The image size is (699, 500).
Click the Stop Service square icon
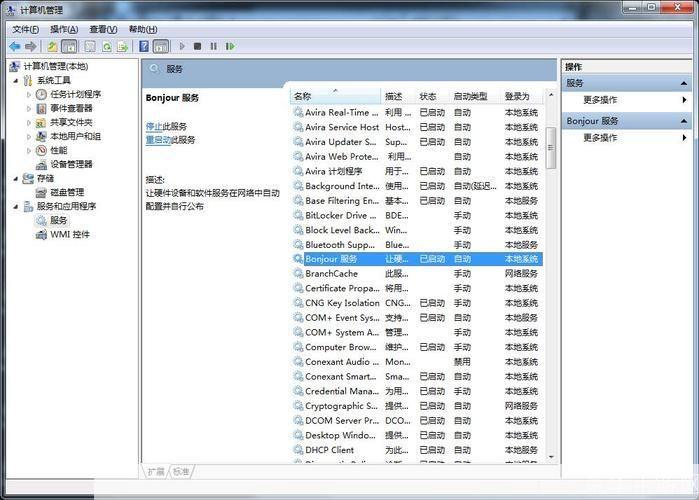197,46
